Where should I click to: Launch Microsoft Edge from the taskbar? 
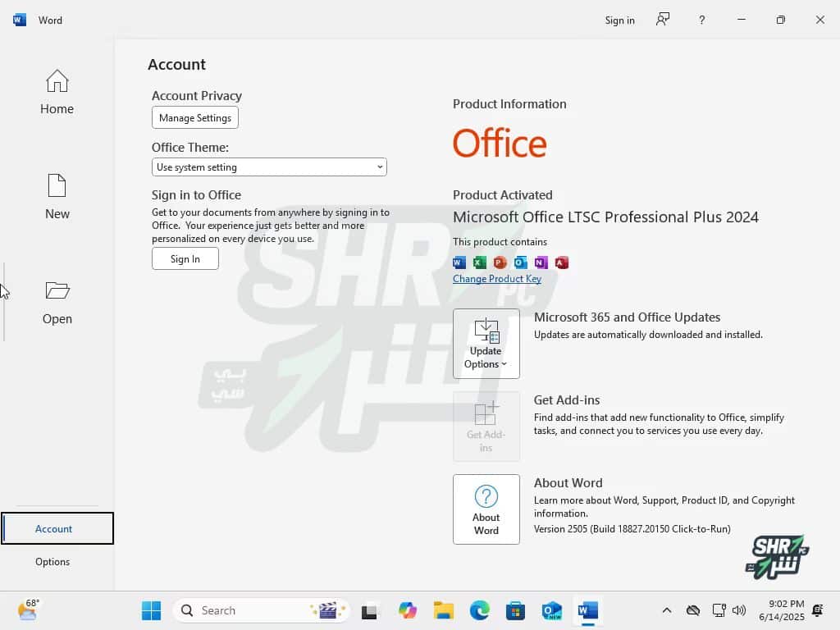(479, 610)
